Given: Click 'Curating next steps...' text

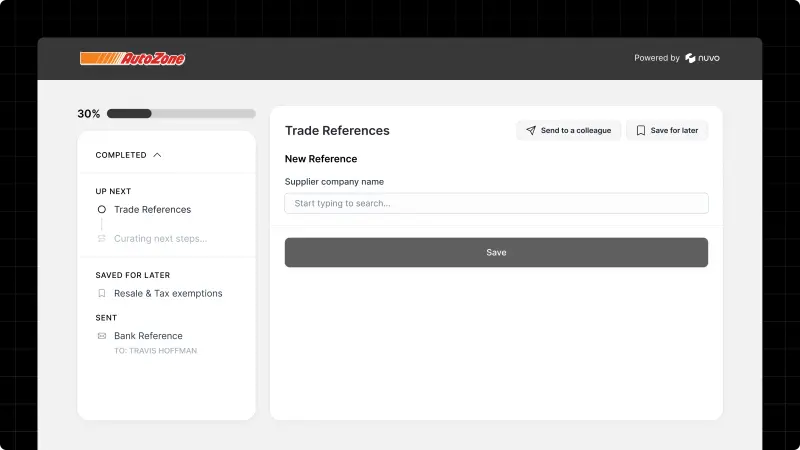Looking at the screenshot, I should click(x=161, y=238).
